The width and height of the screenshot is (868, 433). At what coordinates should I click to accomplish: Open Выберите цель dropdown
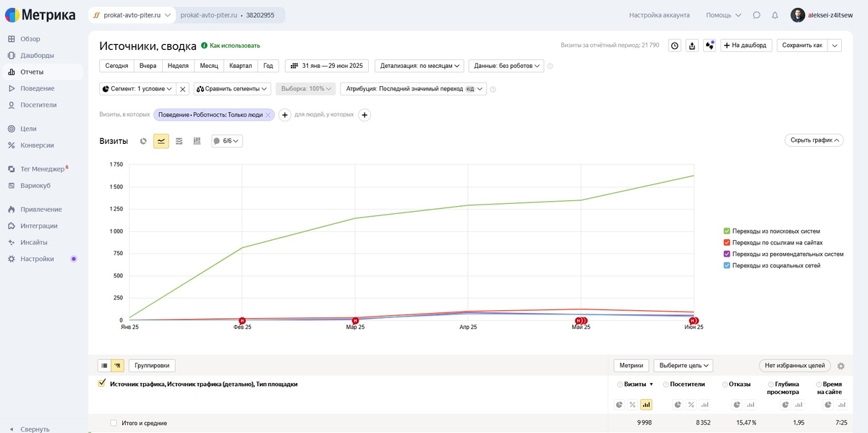pos(684,366)
